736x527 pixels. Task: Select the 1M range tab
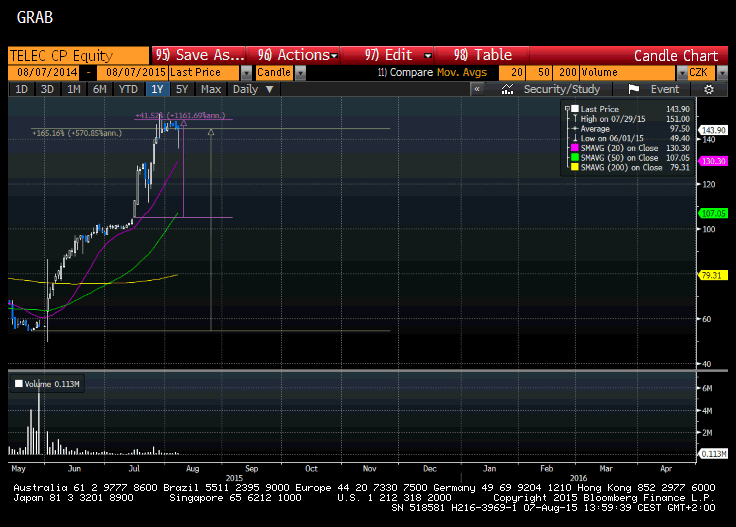coord(74,89)
